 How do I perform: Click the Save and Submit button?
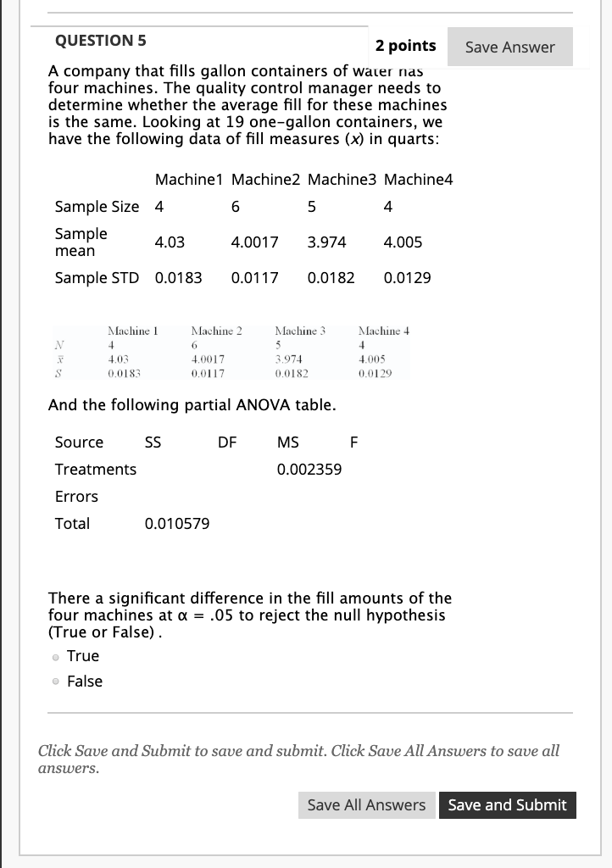tap(507, 804)
